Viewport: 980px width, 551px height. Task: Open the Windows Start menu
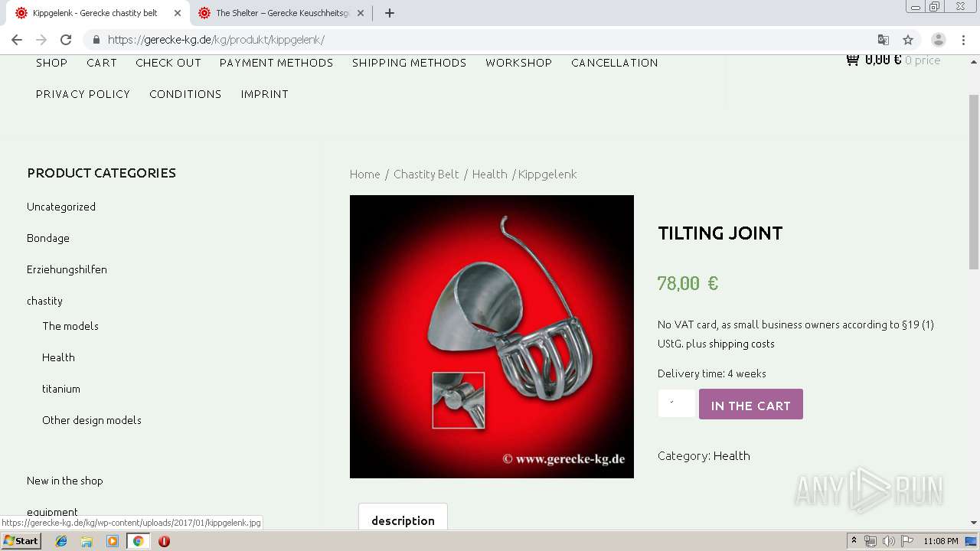[x=21, y=541]
